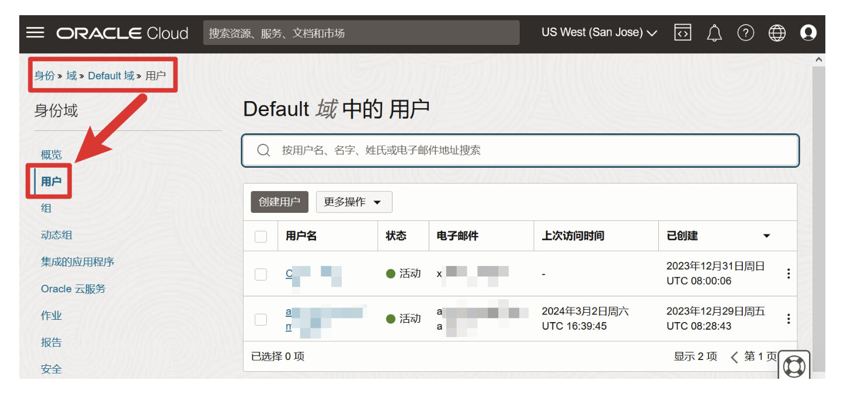Open actions menu for the second user row
The image size is (868, 401).
[789, 319]
